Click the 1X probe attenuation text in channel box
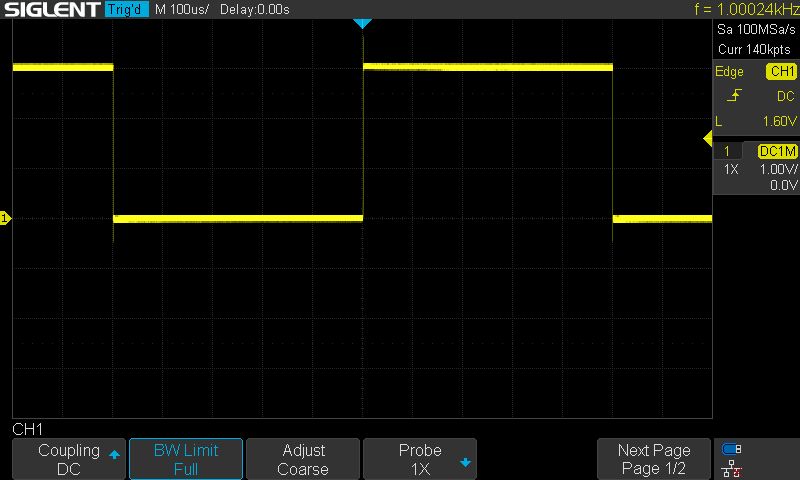Image resolution: width=800 pixels, height=480 pixels. (731, 169)
